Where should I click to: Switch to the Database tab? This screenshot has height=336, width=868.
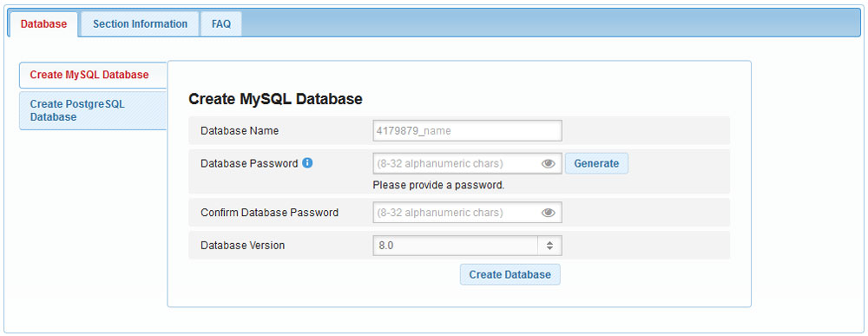pos(43,23)
